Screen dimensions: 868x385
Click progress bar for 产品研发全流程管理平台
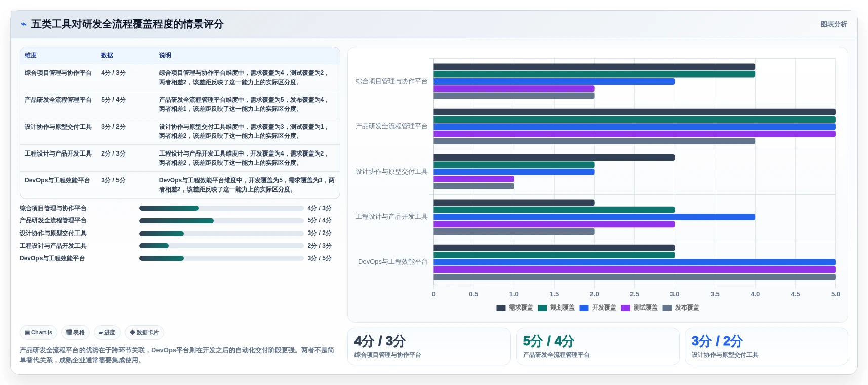[x=221, y=221]
